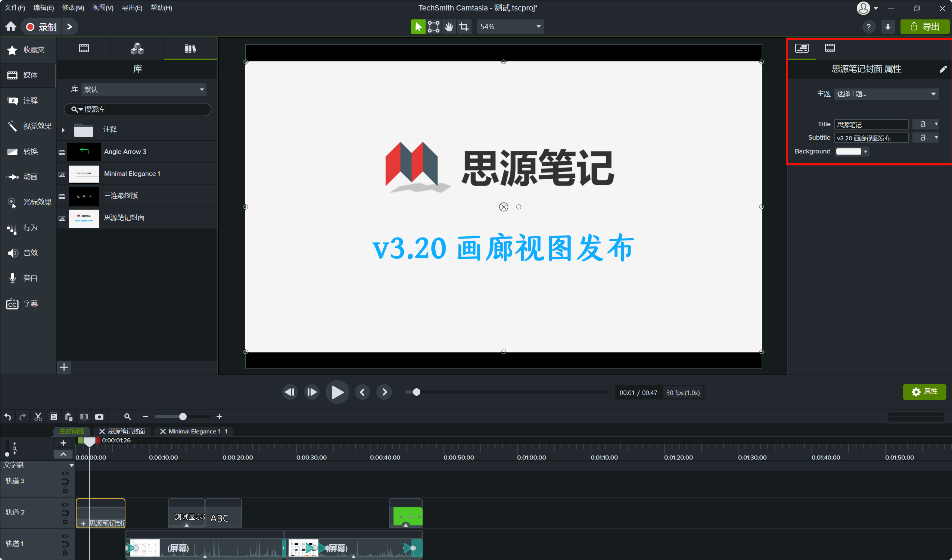Toggle visibility eye for 轨道 2
The height and width of the screenshot is (560, 952).
65,504
